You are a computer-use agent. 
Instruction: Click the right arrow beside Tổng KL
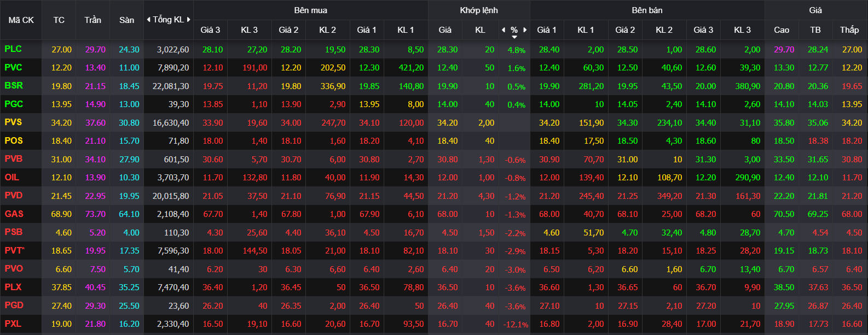[x=189, y=20]
